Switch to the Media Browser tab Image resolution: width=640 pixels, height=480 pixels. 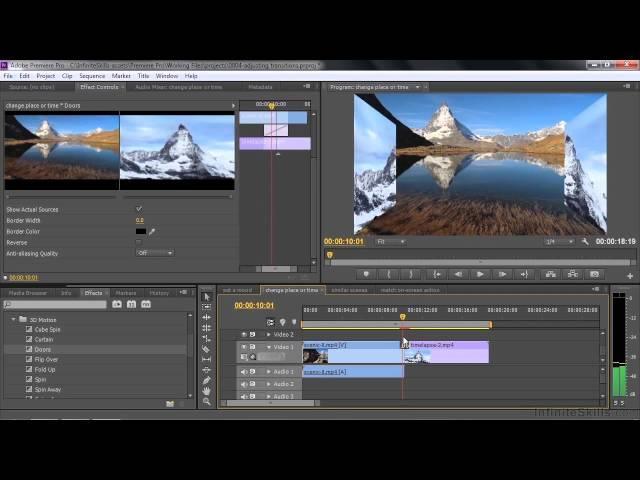[28, 293]
